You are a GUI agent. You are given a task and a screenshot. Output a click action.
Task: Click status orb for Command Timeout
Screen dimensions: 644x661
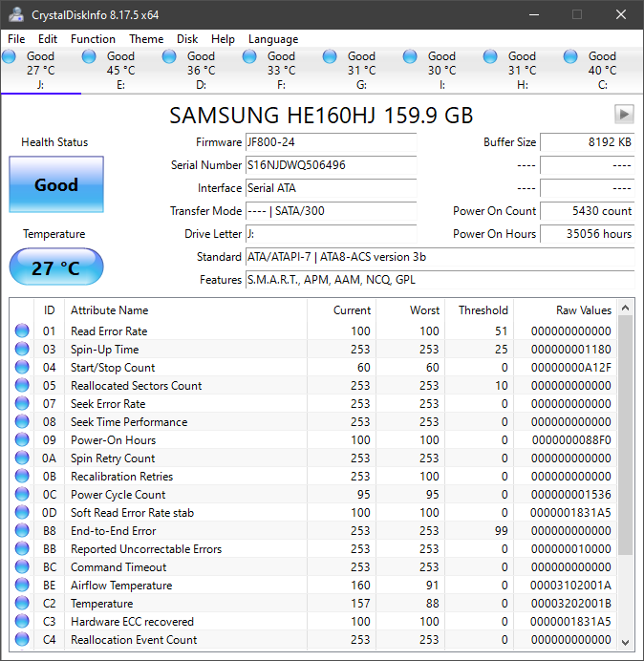[22, 566]
